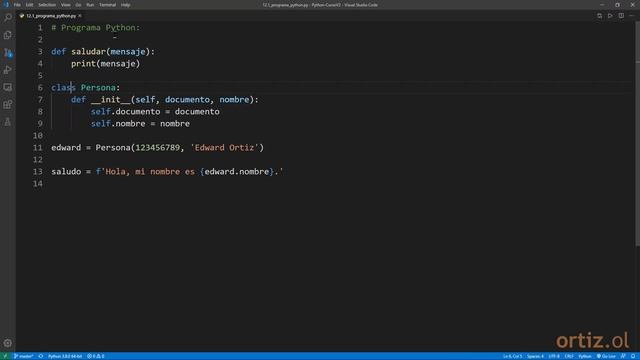This screenshot has height=360, width=640.
Task: Click on 'self.documento = documento' line
Action: (x=155, y=112)
